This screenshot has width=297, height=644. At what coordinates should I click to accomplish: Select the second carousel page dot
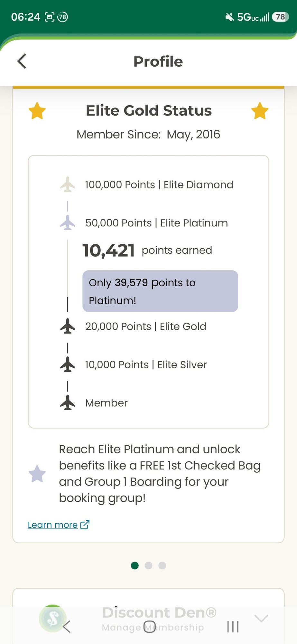pos(148,565)
